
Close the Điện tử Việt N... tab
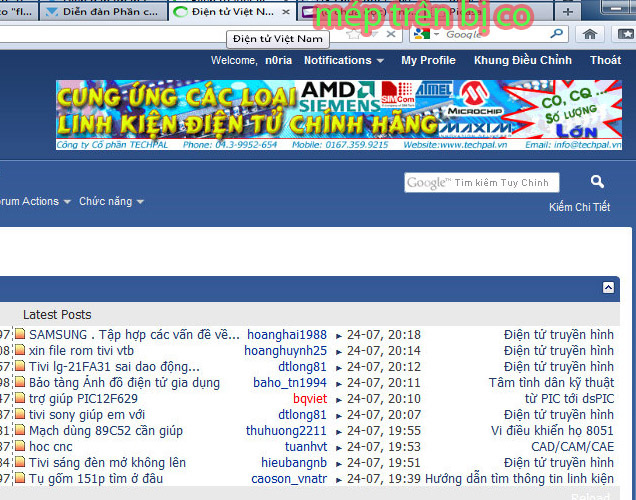(286, 12)
